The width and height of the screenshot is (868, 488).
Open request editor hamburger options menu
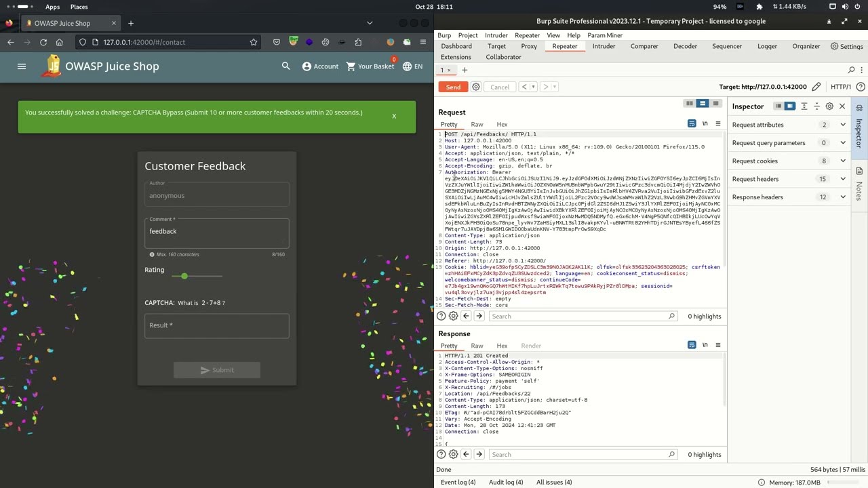tap(718, 124)
